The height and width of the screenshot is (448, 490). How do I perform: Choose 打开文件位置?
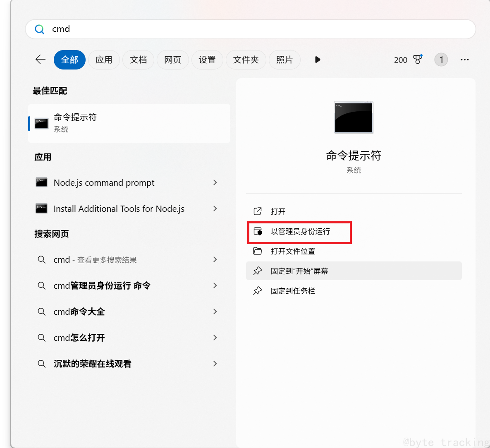point(354,251)
